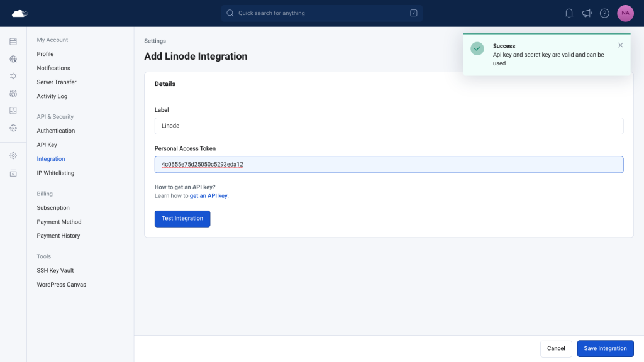644x362 pixels.
Task: Open IP Whitelisting settings
Action: (x=55, y=173)
